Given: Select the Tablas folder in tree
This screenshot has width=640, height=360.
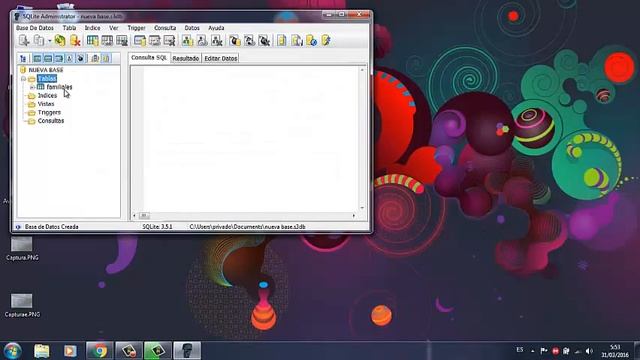Looking at the screenshot, I should (x=47, y=78).
